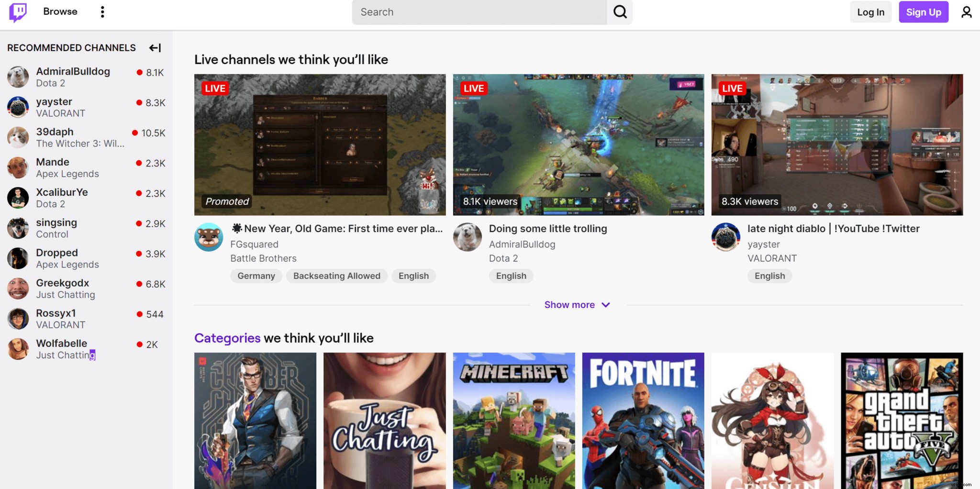Click singsing's channel avatar
Viewport: 980px width, 489px height.
[18, 228]
